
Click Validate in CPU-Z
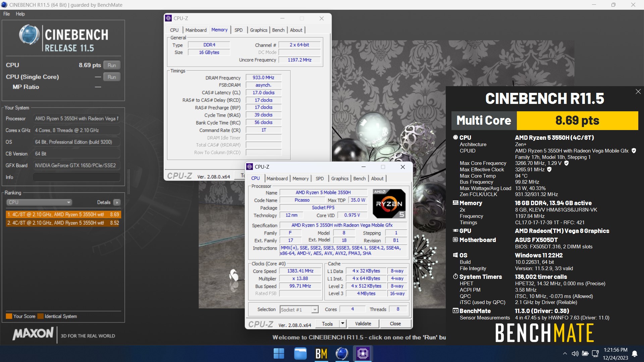tap(363, 324)
